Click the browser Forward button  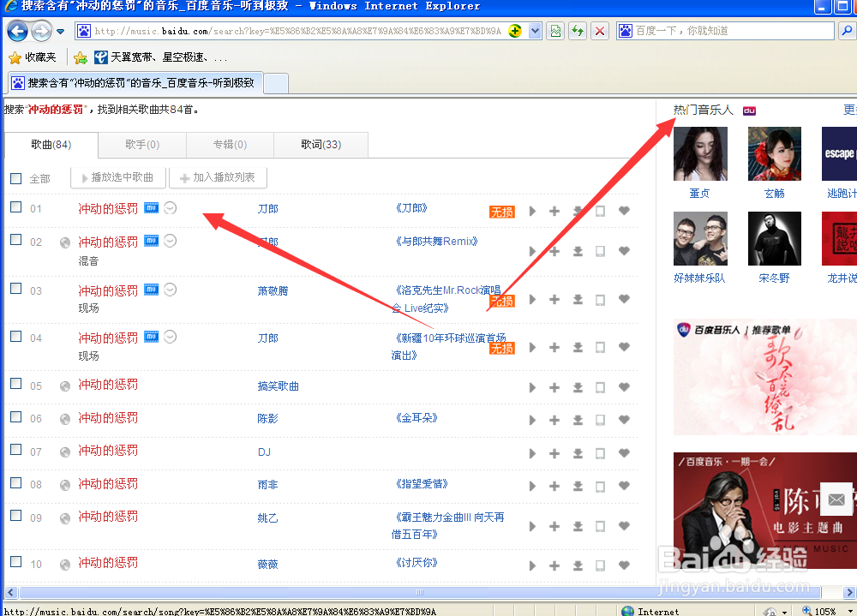pyautogui.click(x=41, y=31)
